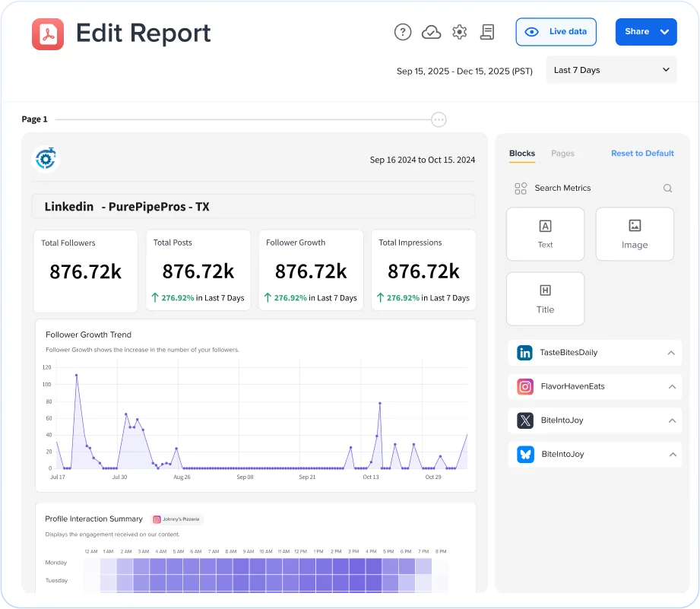Toggle Live data preview mode

coord(556,32)
